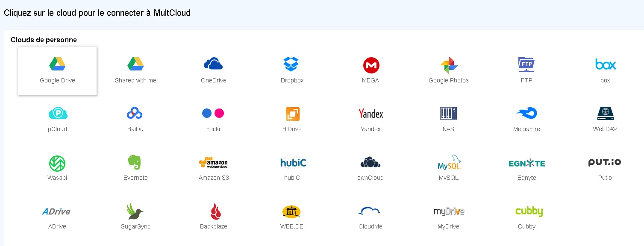This screenshot has height=246, width=644.
Task: Choose the box cloud logo
Action: click(605, 64)
